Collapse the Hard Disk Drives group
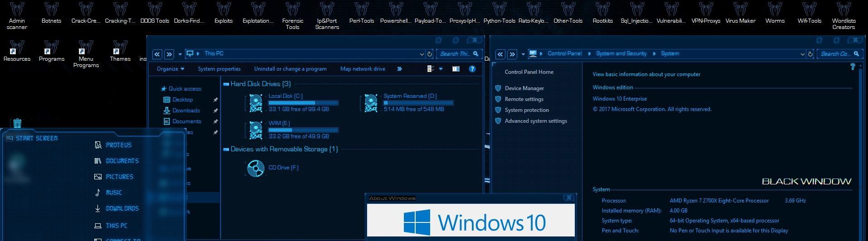 pyautogui.click(x=226, y=84)
